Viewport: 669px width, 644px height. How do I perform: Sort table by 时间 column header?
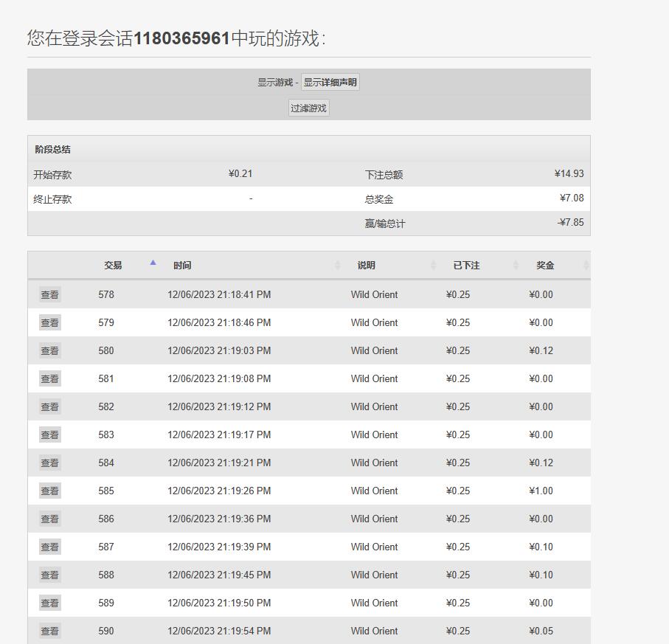[x=182, y=266]
